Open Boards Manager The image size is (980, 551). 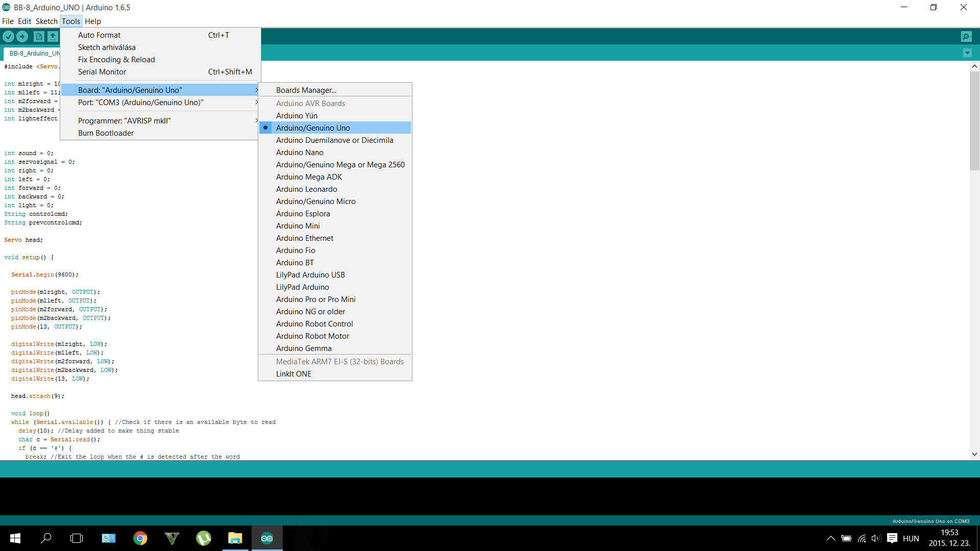[x=306, y=90]
